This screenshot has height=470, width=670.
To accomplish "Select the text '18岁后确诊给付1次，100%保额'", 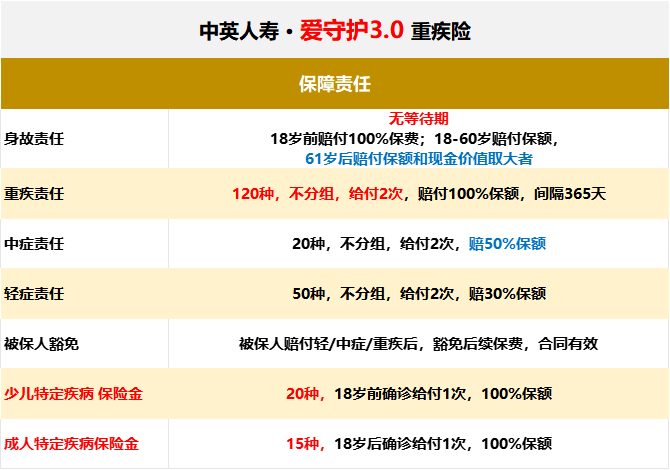I will (x=443, y=444).
